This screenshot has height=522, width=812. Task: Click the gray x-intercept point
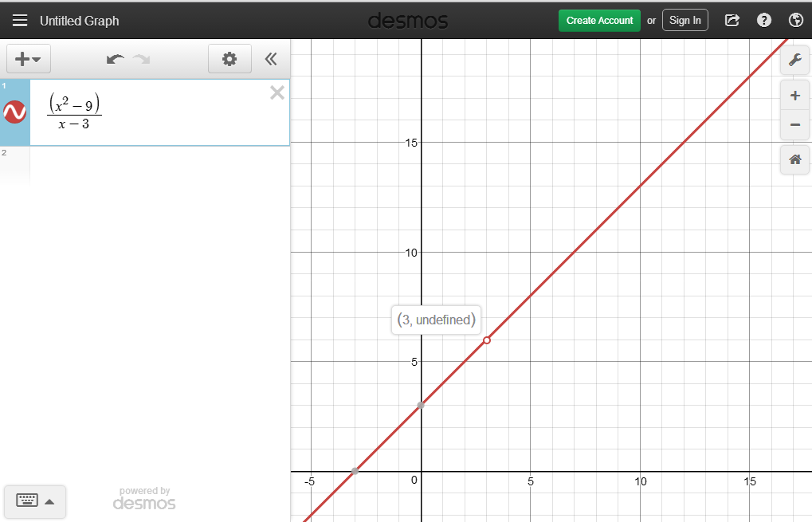click(355, 471)
